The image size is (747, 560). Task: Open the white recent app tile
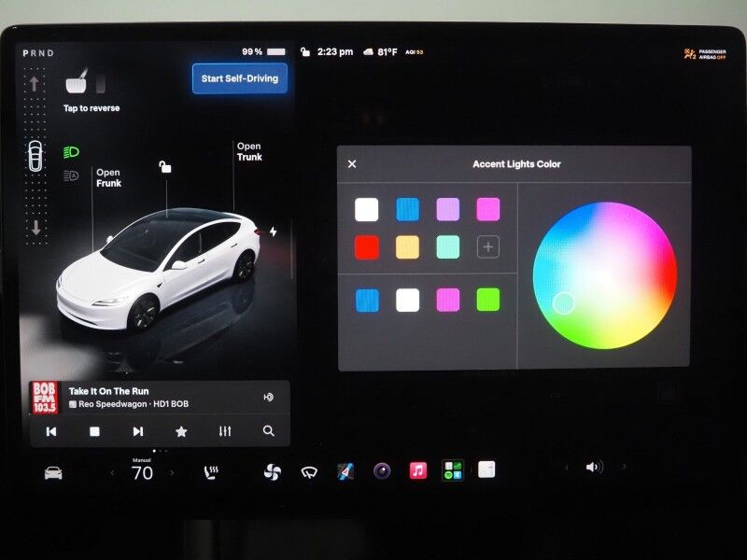tap(486, 469)
